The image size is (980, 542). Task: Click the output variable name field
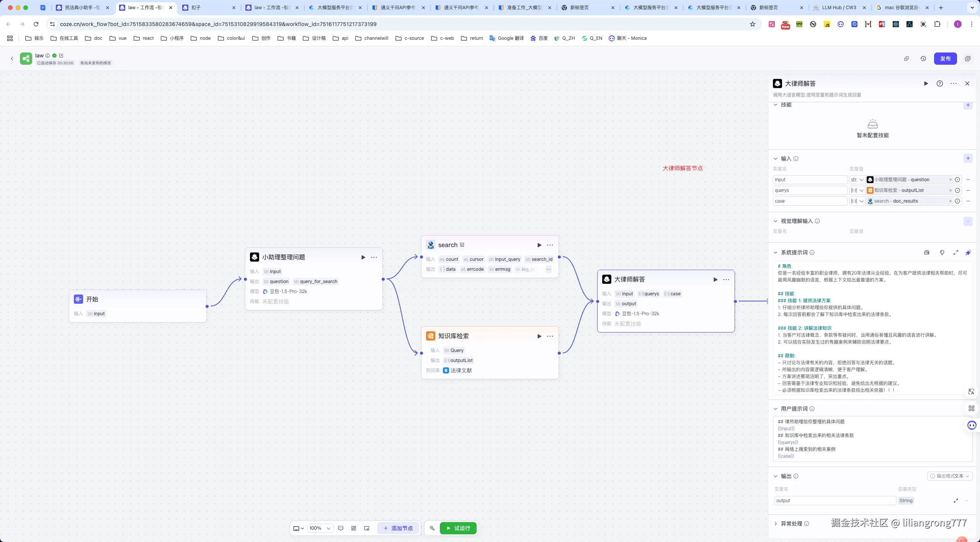pyautogui.click(x=835, y=501)
